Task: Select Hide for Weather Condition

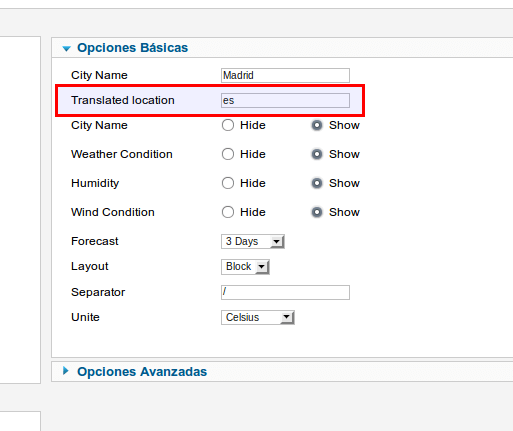Action: [228, 154]
